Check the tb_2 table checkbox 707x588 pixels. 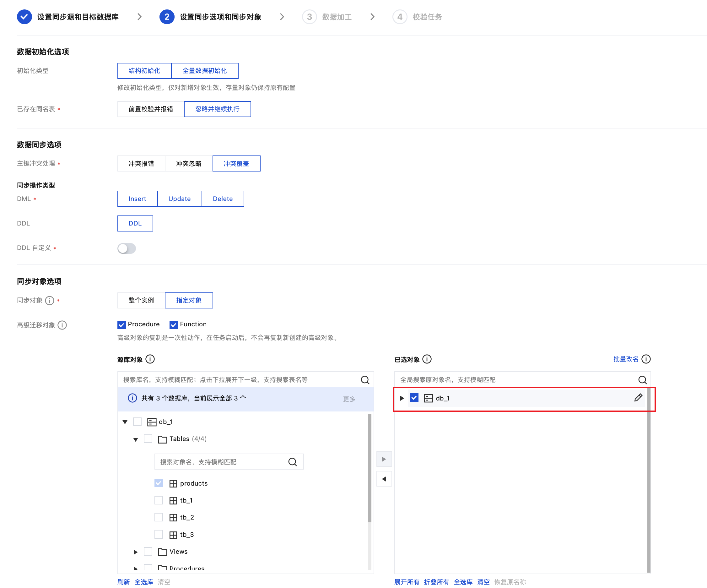click(159, 517)
